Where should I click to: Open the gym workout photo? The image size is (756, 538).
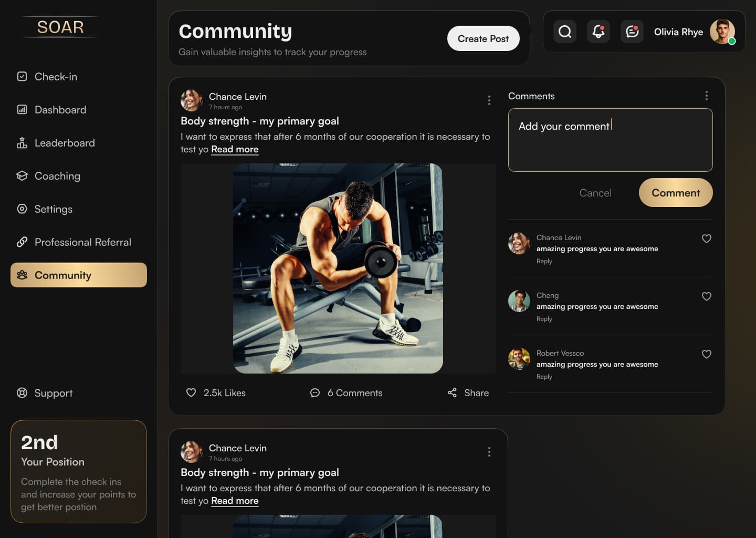[x=338, y=268]
